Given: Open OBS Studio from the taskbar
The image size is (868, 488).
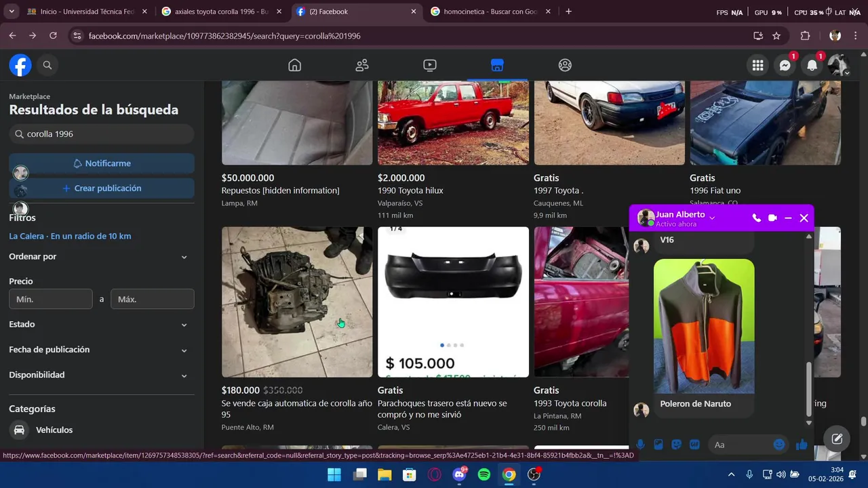Looking at the screenshot, I should (x=534, y=474).
